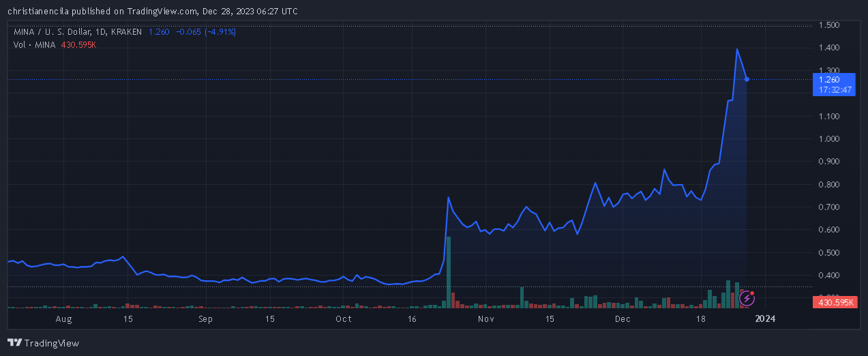
Task: Click the red 430.595K volume label
Action: [835, 302]
